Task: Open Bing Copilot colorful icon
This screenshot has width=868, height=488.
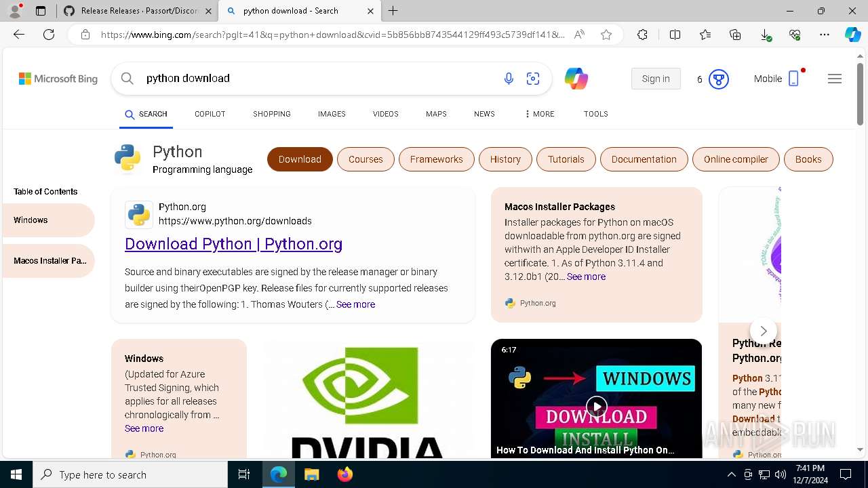Action: [576, 79]
